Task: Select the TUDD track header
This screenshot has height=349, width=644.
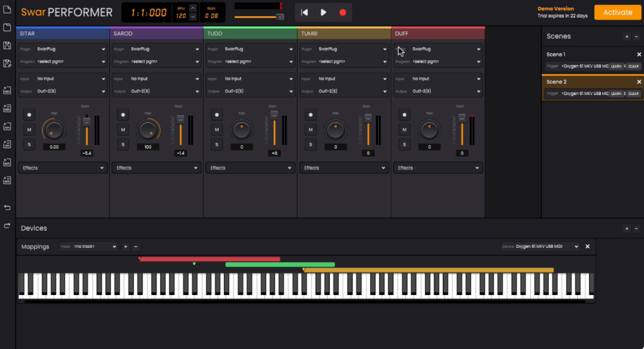Action: (x=250, y=33)
